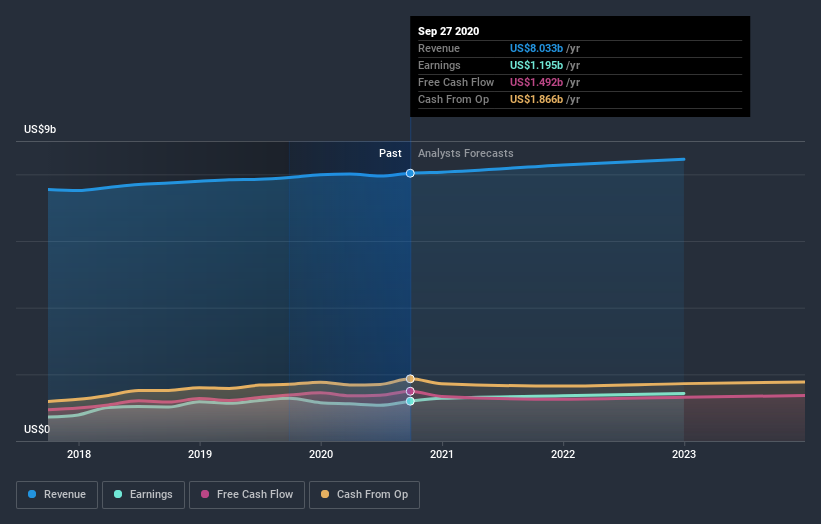This screenshot has width=821, height=524.
Task: Click the pink Free Cash Flow data point marker
Action: (410, 392)
